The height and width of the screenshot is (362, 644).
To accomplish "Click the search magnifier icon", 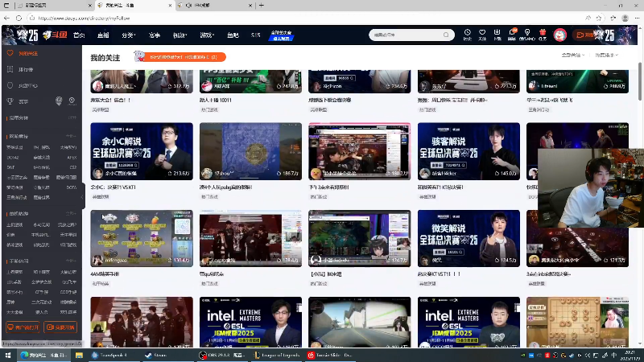I will coord(446,35).
